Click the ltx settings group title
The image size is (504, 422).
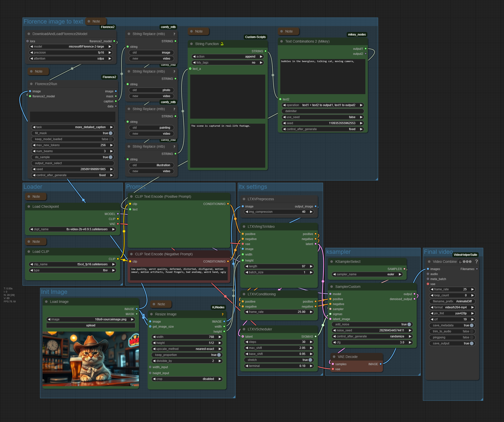coord(253,187)
